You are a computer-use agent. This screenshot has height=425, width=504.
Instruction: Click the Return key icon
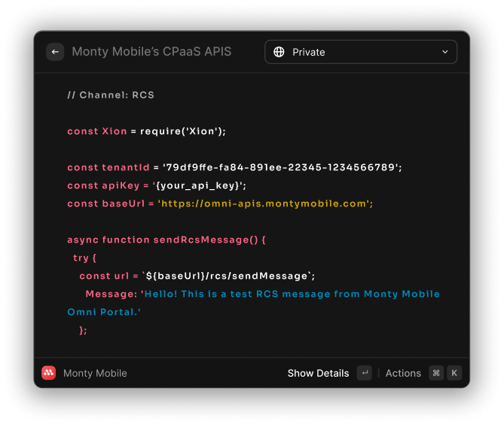(364, 373)
